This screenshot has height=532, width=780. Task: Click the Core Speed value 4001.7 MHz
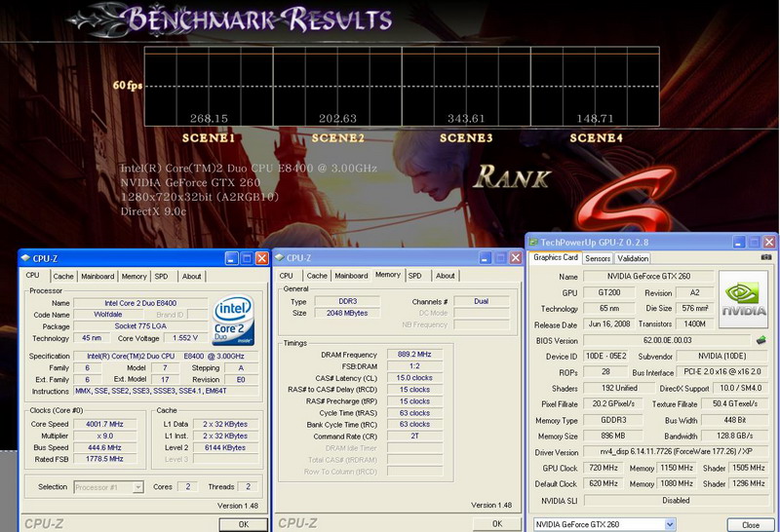coord(104,424)
